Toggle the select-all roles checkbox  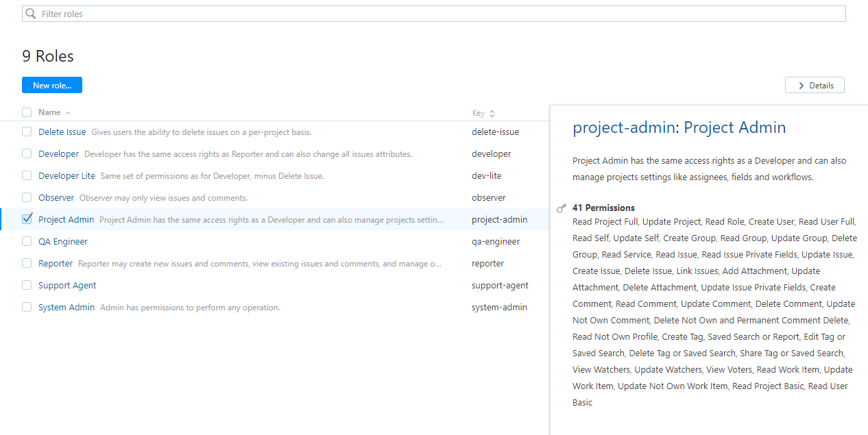tap(27, 112)
